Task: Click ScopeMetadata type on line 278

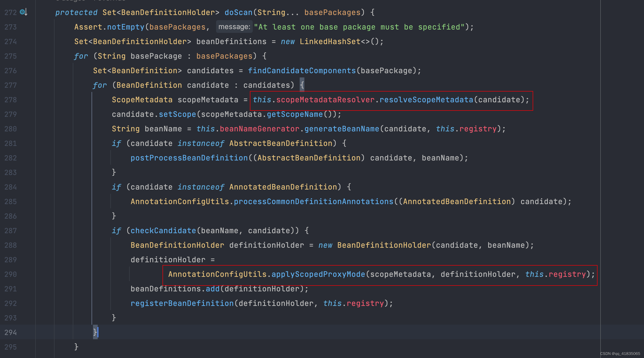Action: (x=142, y=100)
